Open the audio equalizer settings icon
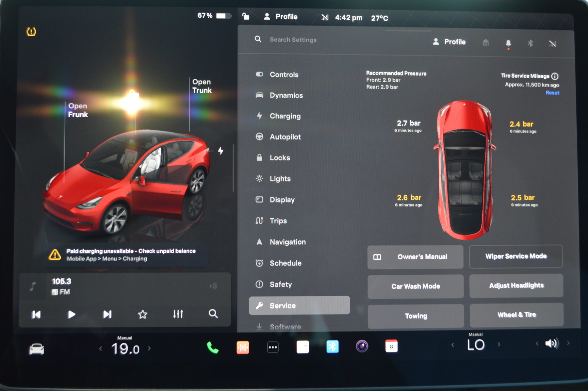Image resolution: width=588 pixels, height=391 pixels. click(x=178, y=314)
